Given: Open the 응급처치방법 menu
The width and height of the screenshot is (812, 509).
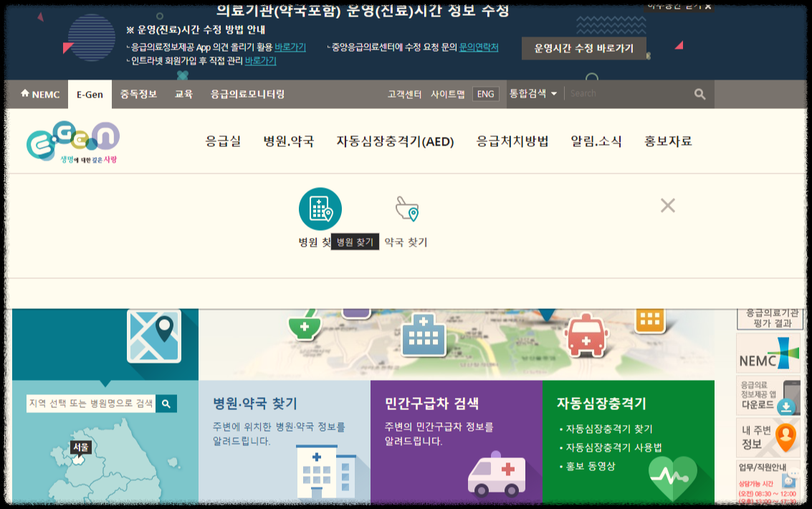Looking at the screenshot, I should tap(512, 141).
